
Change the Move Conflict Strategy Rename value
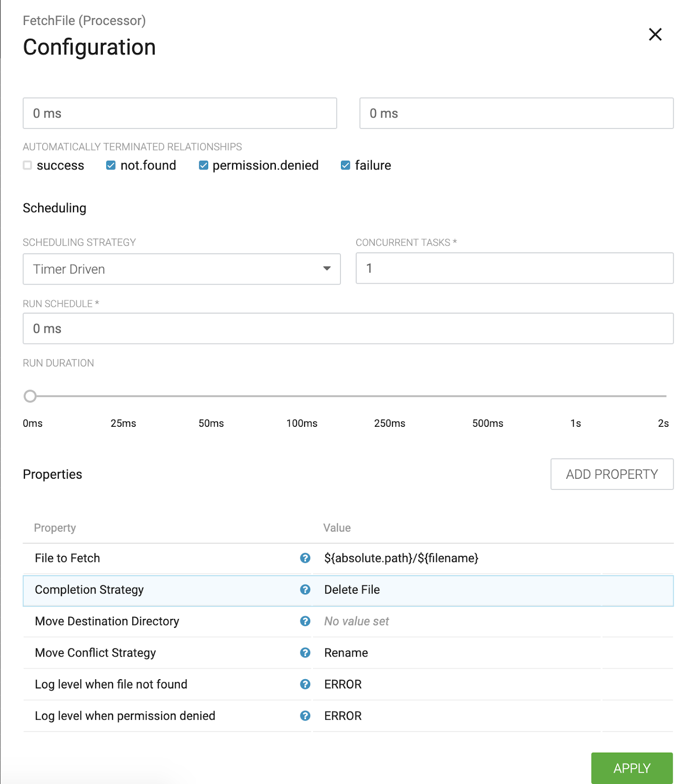click(346, 653)
